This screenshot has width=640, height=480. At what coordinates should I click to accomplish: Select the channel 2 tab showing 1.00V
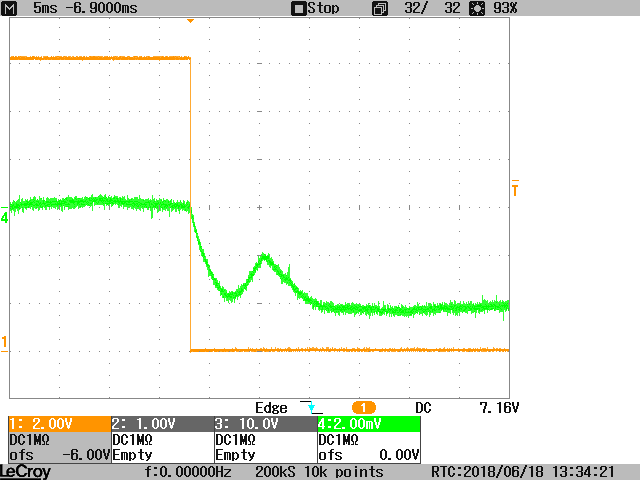tap(162, 424)
